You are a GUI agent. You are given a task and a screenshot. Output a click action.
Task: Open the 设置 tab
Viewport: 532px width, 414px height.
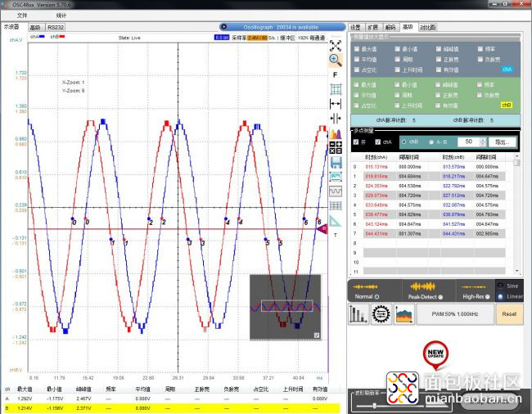tap(356, 27)
